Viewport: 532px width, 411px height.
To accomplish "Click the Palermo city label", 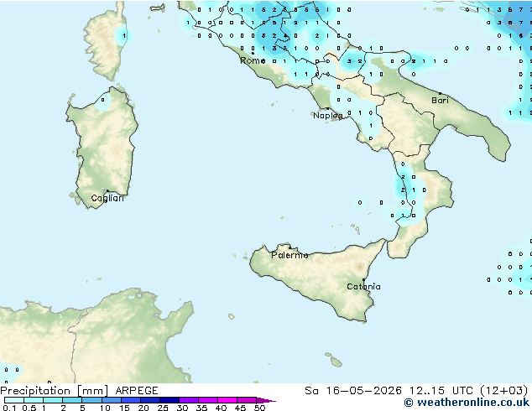I will [289, 255].
